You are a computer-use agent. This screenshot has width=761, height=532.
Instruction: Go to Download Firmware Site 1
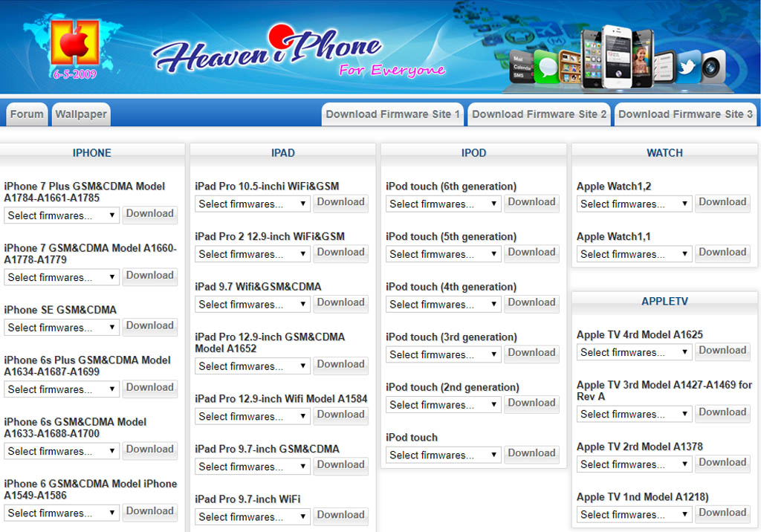(392, 114)
